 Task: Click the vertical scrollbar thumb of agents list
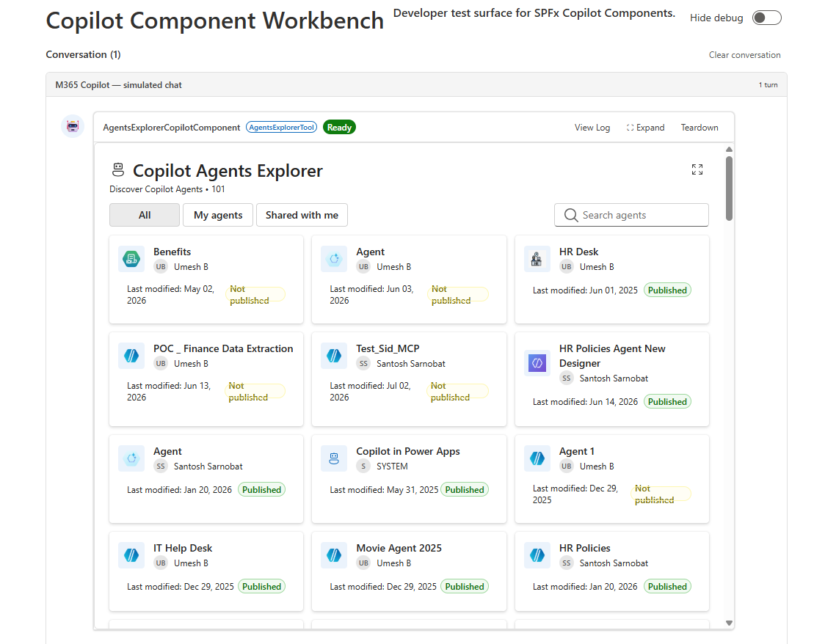point(729,189)
